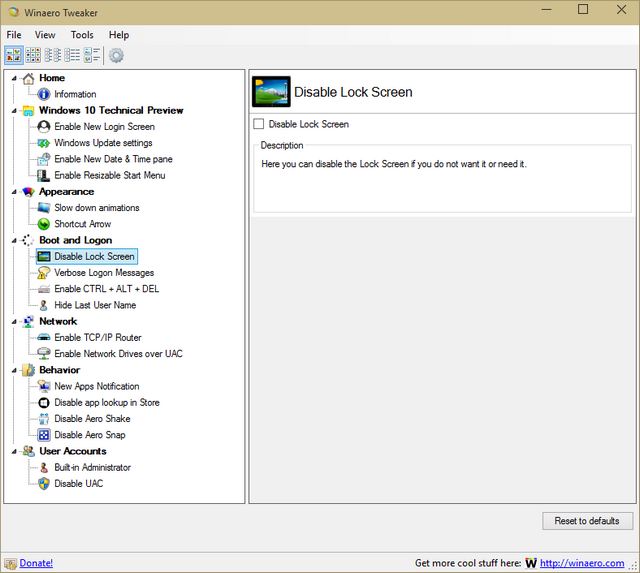Click the Boot and Logon spinner icon
Screen dimensions: 640x573
point(28,240)
